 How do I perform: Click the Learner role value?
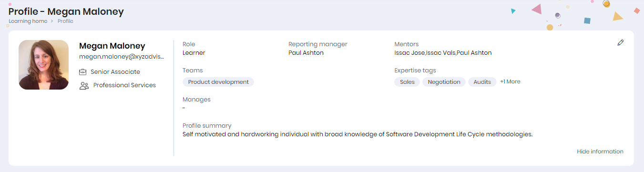point(194,53)
